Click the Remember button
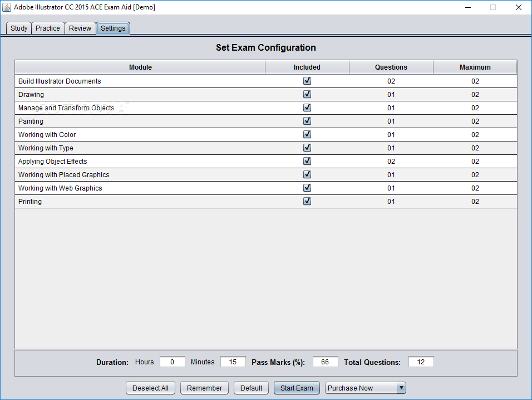Viewport: 532px width, 400px height. tap(204, 388)
